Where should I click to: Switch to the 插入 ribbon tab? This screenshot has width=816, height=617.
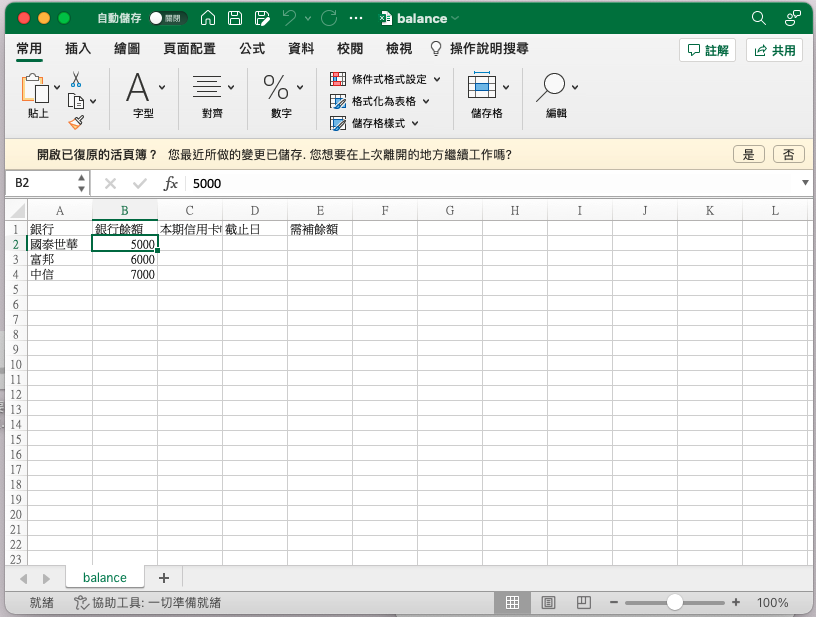pyautogui.click(x=78, y=48)
